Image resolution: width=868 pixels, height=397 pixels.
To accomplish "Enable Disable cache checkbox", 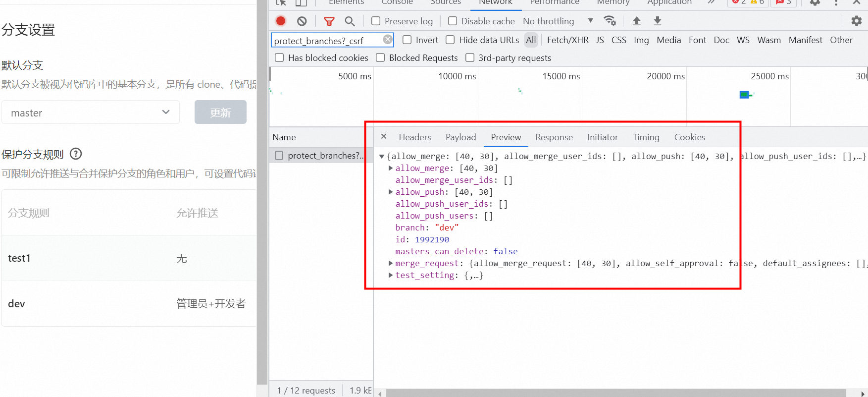I will tap(453, 21).
